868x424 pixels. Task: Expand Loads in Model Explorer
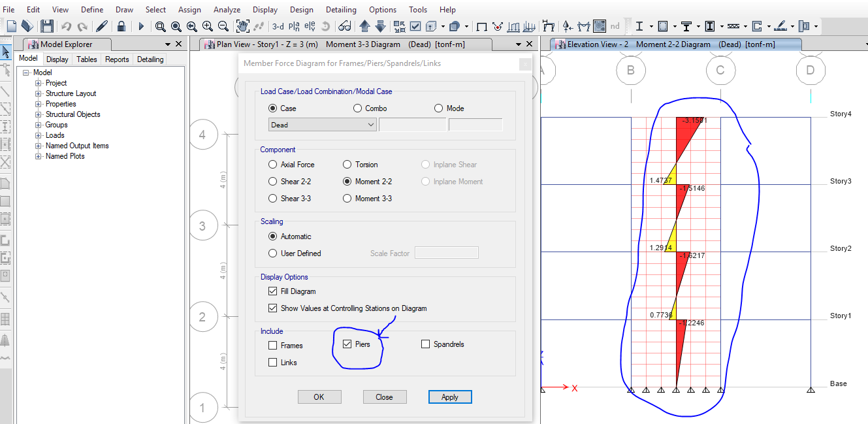[x=38, y=135]
